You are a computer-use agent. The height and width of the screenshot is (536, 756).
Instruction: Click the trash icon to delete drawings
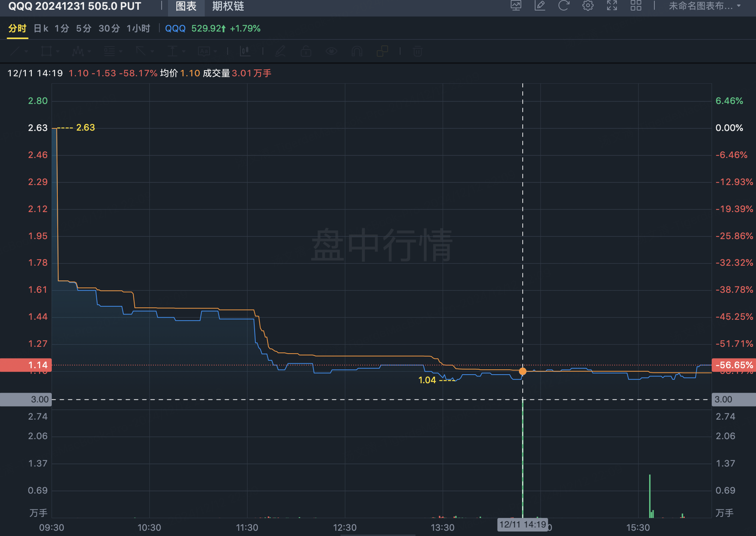pyautogui.click(x=417, y=51)
